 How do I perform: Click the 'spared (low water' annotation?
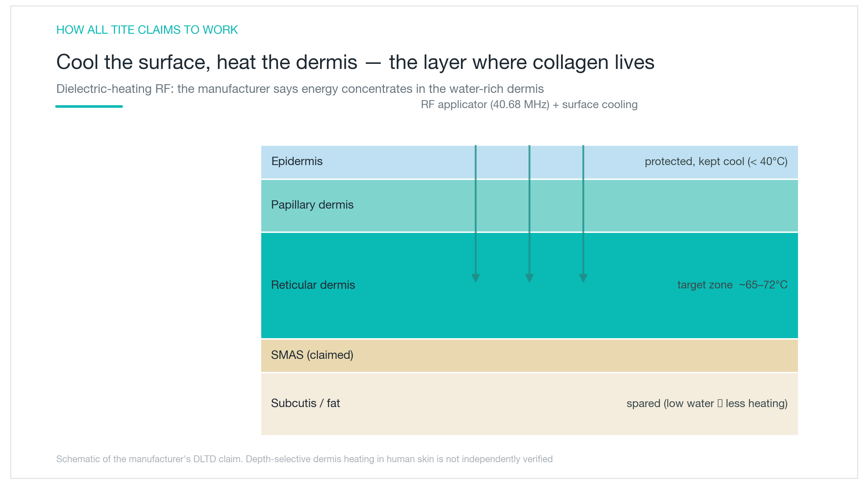[x=707, y=403]
